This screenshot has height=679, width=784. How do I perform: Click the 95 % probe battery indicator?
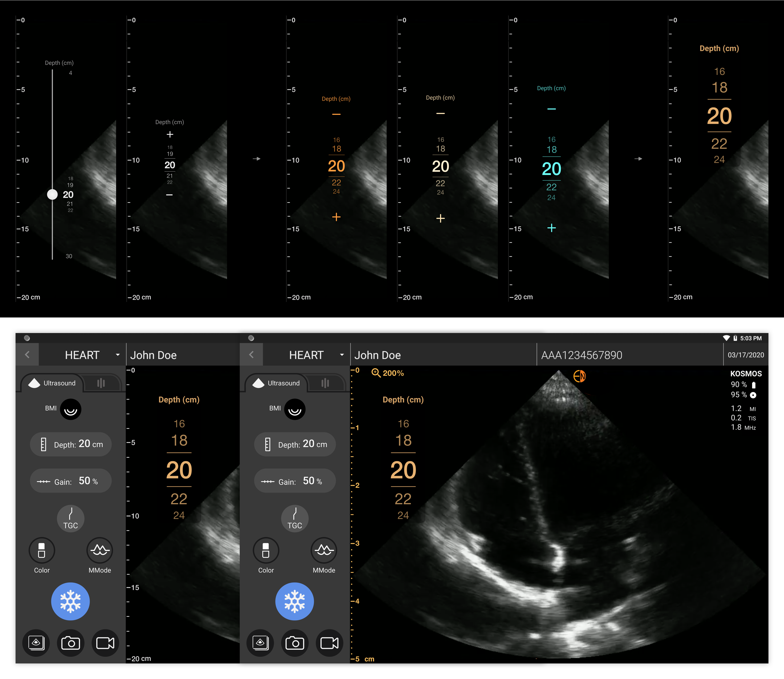point(743,395)
